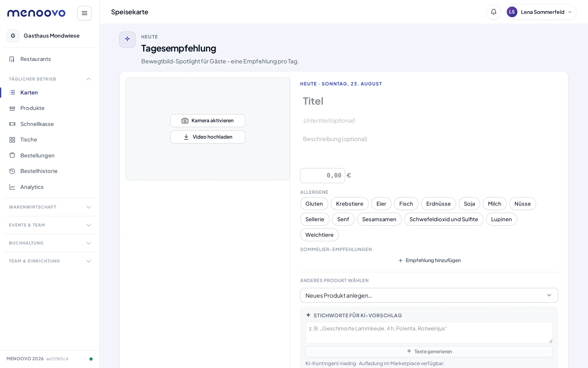Toggle the Weichtiere allergen chip

pos(319,235)
